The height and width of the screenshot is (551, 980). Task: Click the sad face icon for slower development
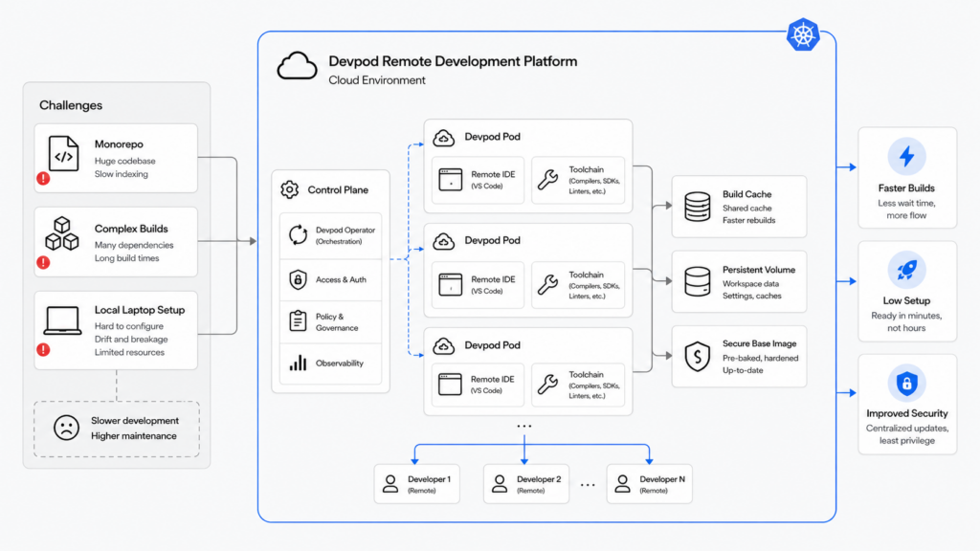click(x=66, y=428)
